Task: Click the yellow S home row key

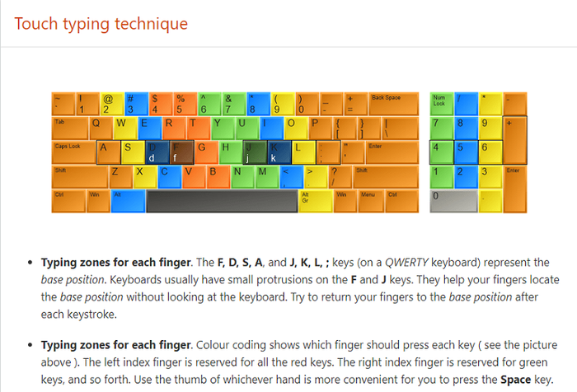Action: (x=133, y=152)
